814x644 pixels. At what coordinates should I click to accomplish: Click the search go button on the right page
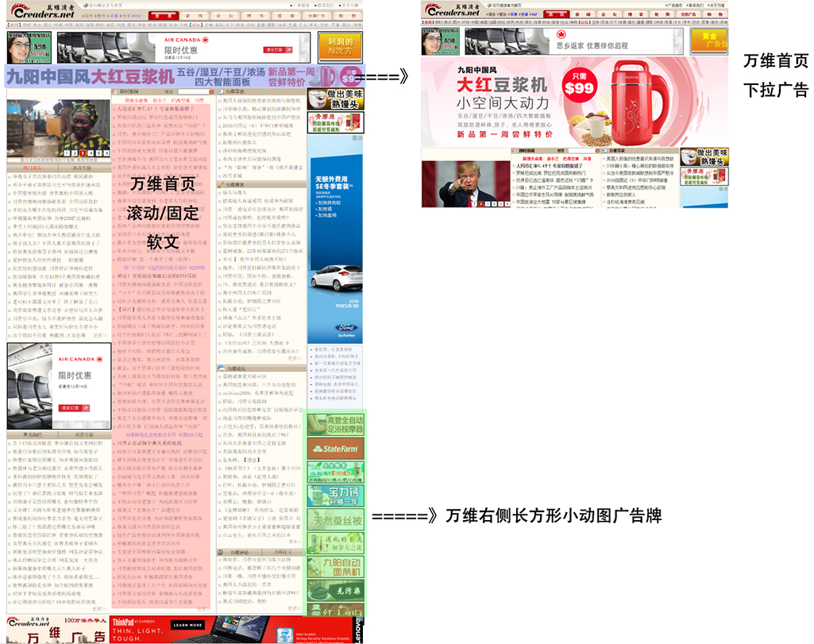coord(599,151)
